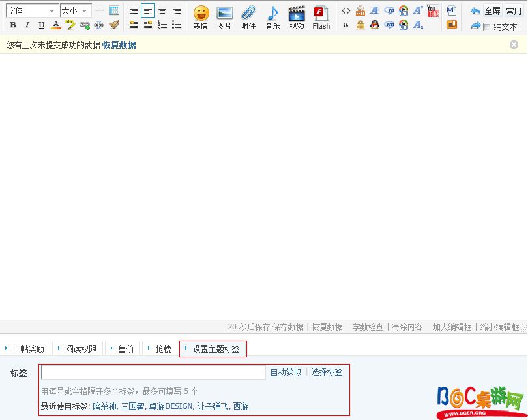Apply superscript A² icon
Viewport: 528px width, 420px height.
[x=418, y=10]
